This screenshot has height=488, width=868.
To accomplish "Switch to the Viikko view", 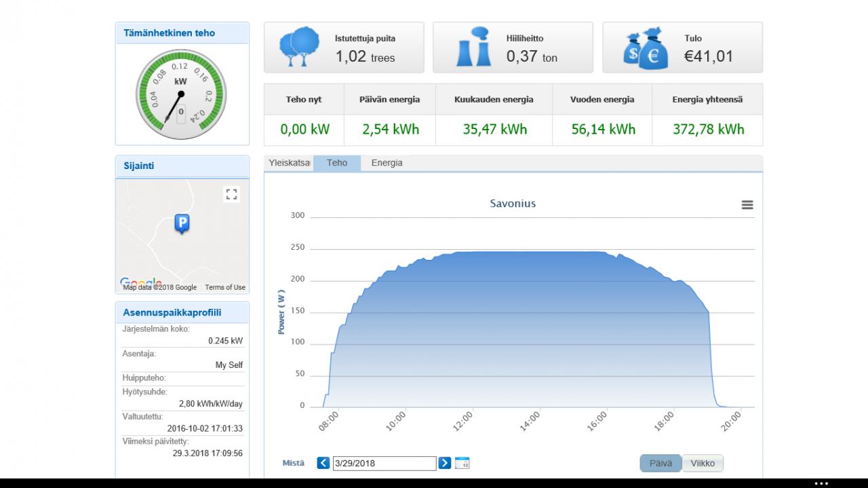I will (703, 464).
